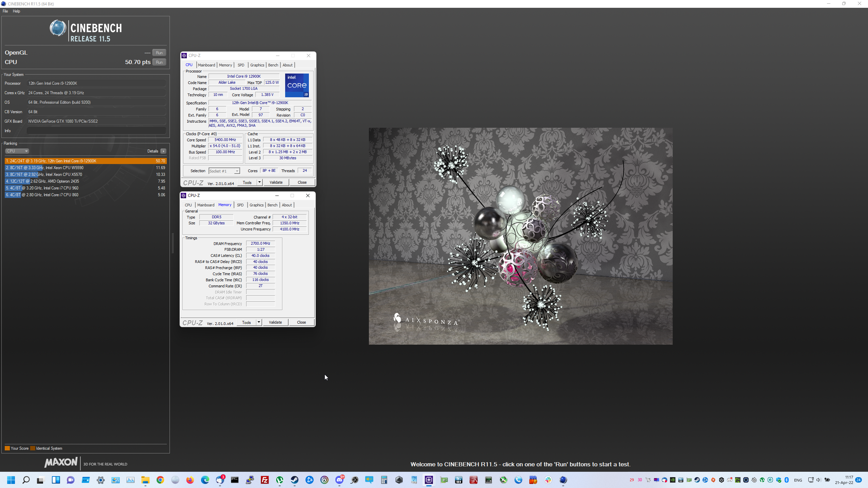Click the ENG language indicator
This screenshot has width=868, height=488.
click(798, 480)
